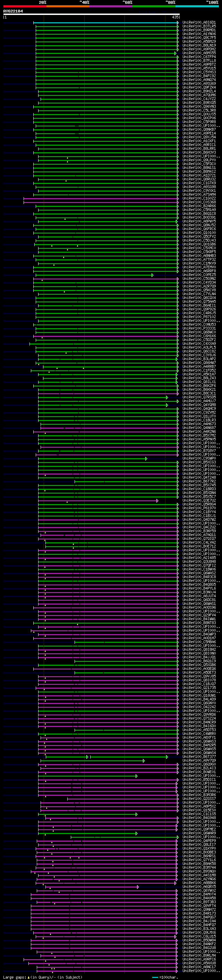This screenshot has height=980, width=222.
Task: Click the Large gaps legend text
Action: [x=15, y=977]
